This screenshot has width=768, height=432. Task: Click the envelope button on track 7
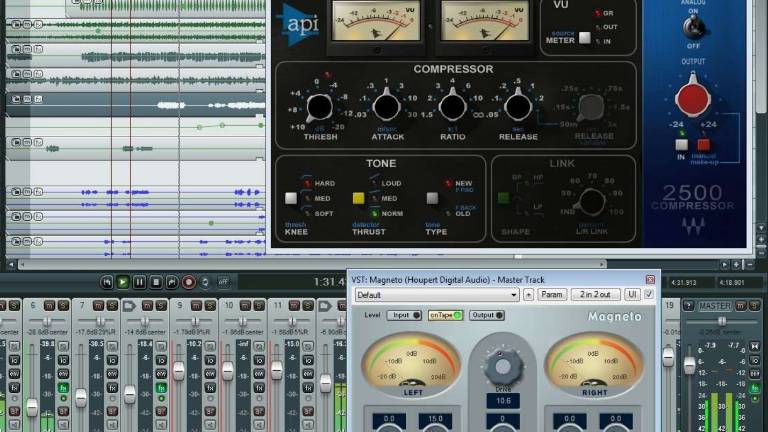pyautogui.click(x=112, y=374)
